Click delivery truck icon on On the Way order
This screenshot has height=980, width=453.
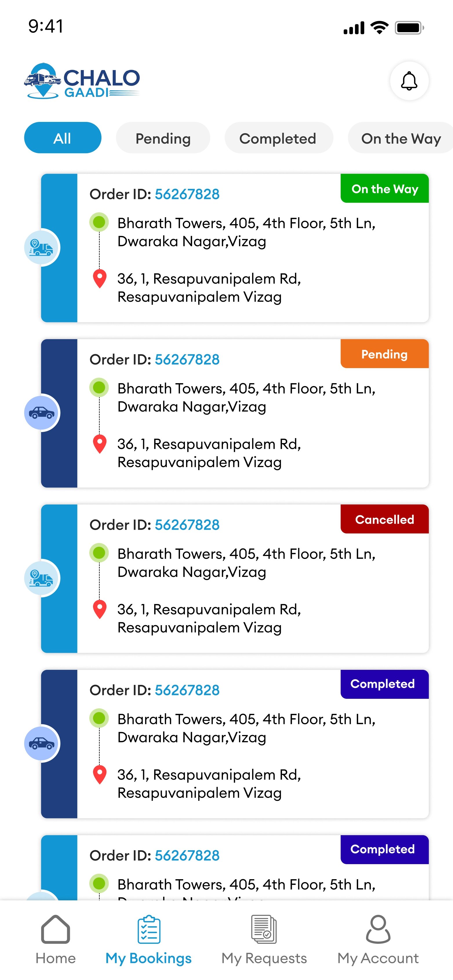pos(41,248)
